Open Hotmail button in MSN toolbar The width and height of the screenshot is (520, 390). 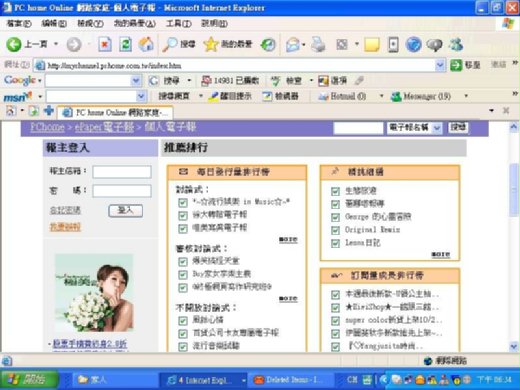pyautogui.click(x=342, y=97)
